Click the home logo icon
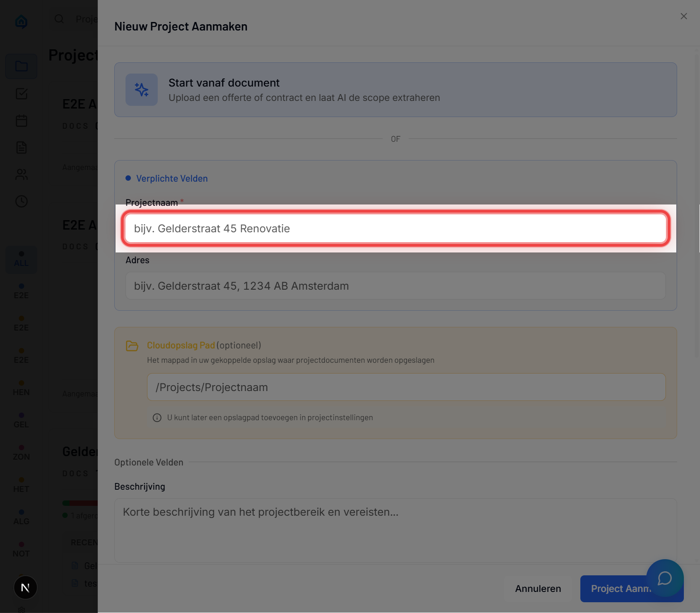 pos(22,21)
